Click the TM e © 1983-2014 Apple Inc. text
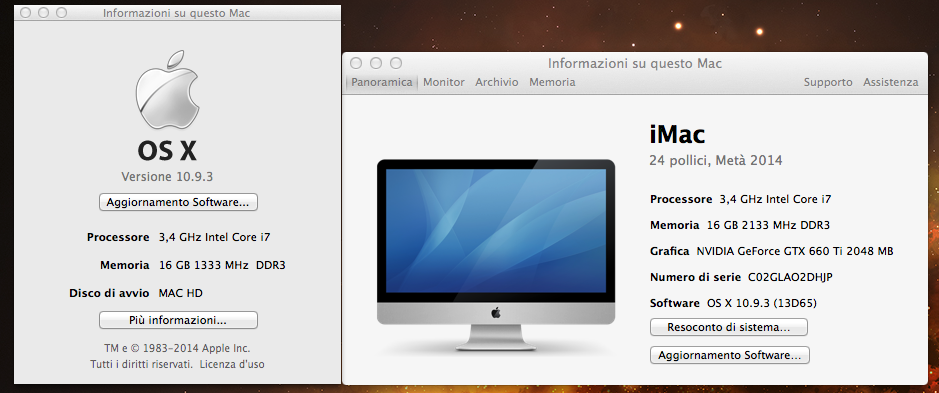Viewport: 939px width, 393px height. coord(177,348)
